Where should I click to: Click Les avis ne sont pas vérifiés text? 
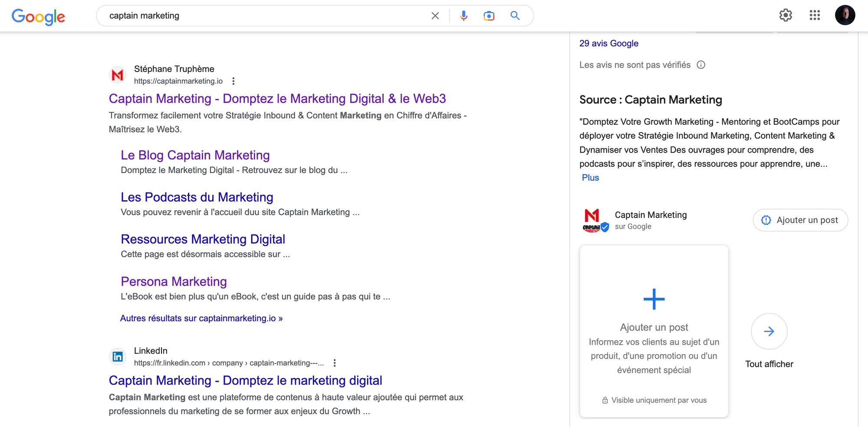pos(635,65)
